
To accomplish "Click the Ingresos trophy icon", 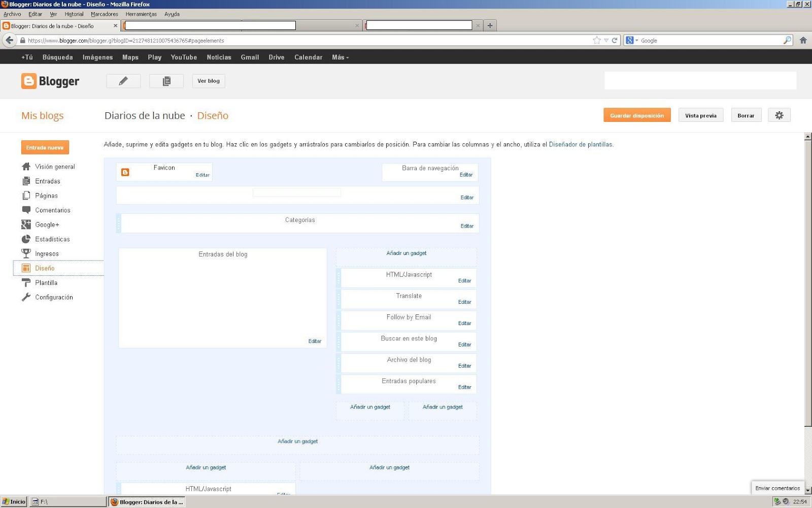I will 25,253.
